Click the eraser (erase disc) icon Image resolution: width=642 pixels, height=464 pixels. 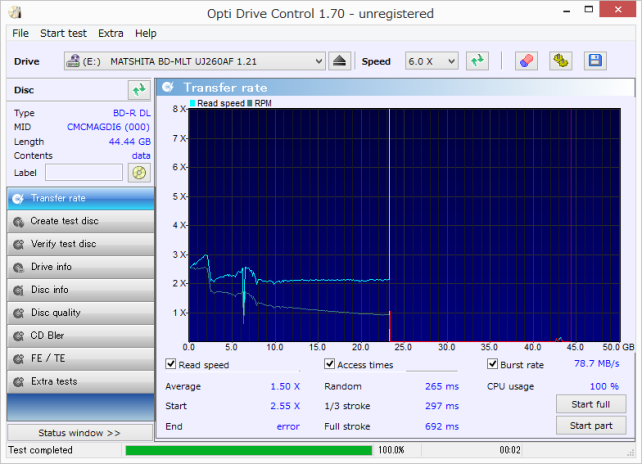click(526, 61)
